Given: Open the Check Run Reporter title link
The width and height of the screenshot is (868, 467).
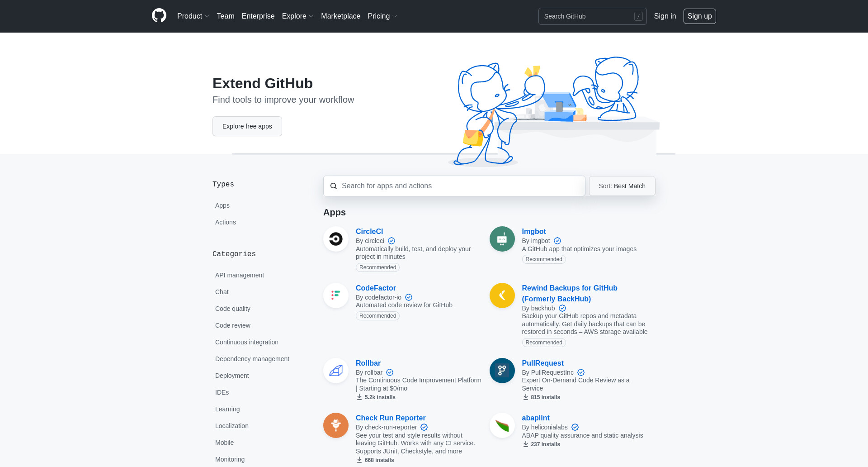Looking at the screenshot, I should click(391, 418).
